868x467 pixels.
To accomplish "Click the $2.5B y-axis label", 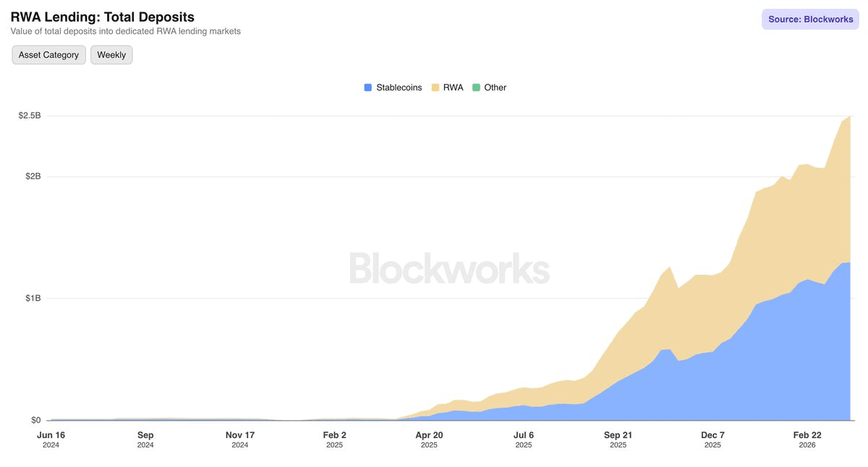I will tap(29, 116).
